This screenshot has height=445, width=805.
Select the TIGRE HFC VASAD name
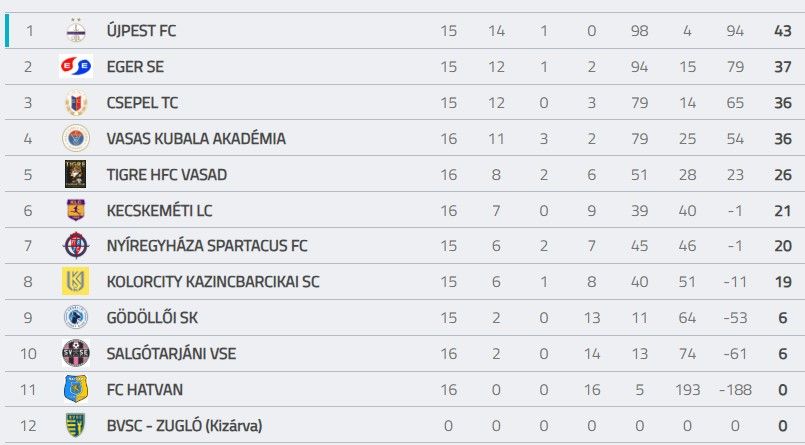167,175
